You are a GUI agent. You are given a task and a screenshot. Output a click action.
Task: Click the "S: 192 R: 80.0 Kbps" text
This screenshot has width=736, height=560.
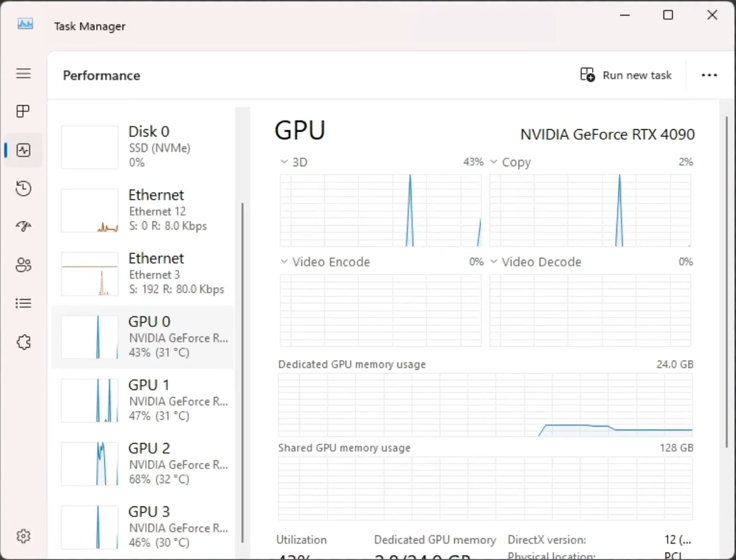[x=177, y=289]
